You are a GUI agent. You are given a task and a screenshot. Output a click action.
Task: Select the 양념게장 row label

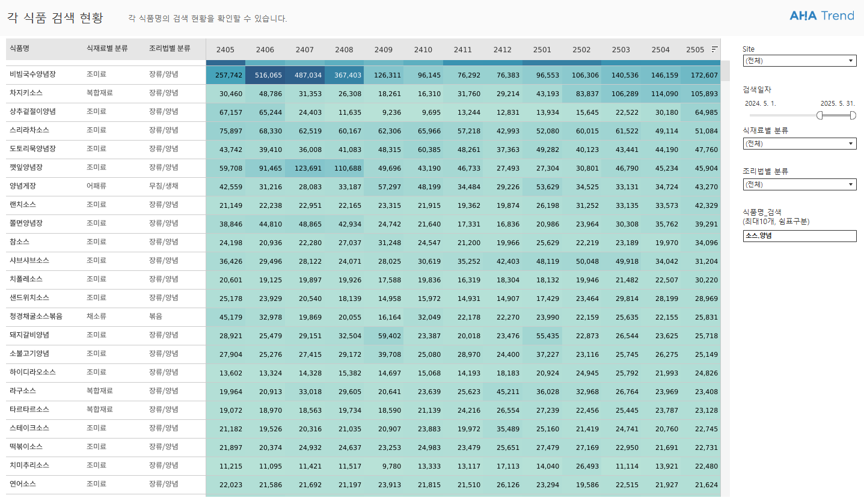[x=23, y=186]
